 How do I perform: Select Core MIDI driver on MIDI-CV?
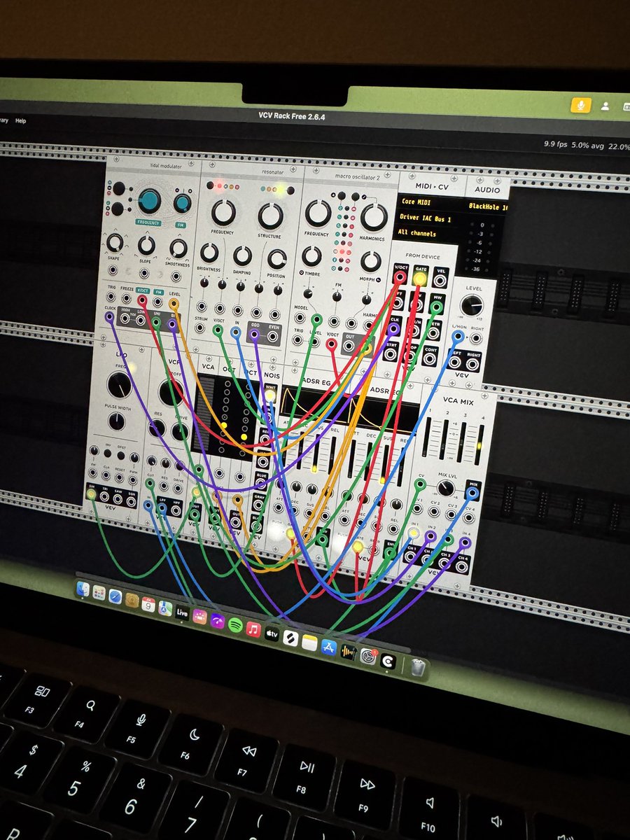point(417,202)
